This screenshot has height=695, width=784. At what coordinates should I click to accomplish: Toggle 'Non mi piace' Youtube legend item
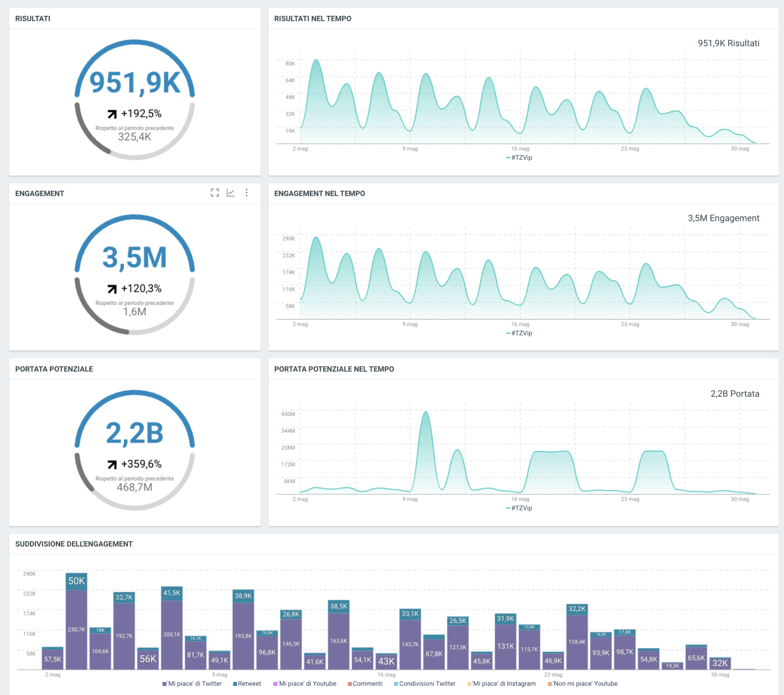[x=583, y=684]
